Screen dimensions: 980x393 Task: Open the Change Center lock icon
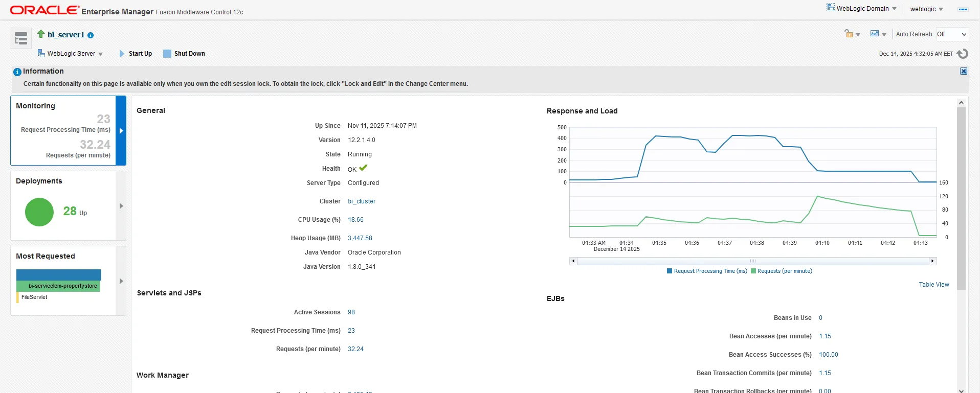[849, 34]
